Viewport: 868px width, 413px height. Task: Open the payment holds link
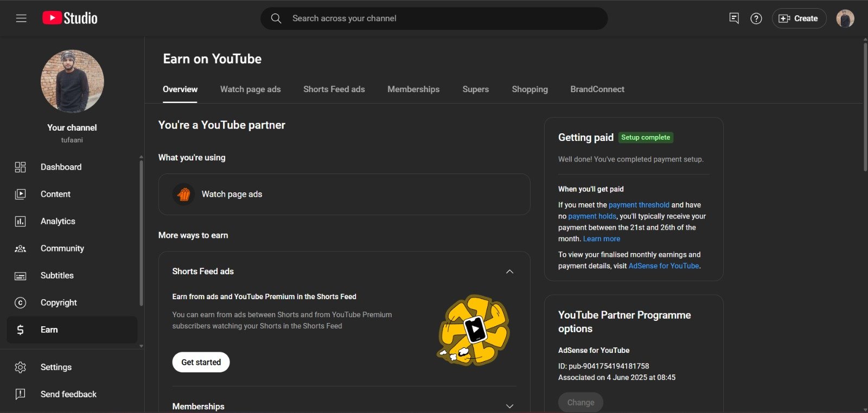tap(592, 216)
